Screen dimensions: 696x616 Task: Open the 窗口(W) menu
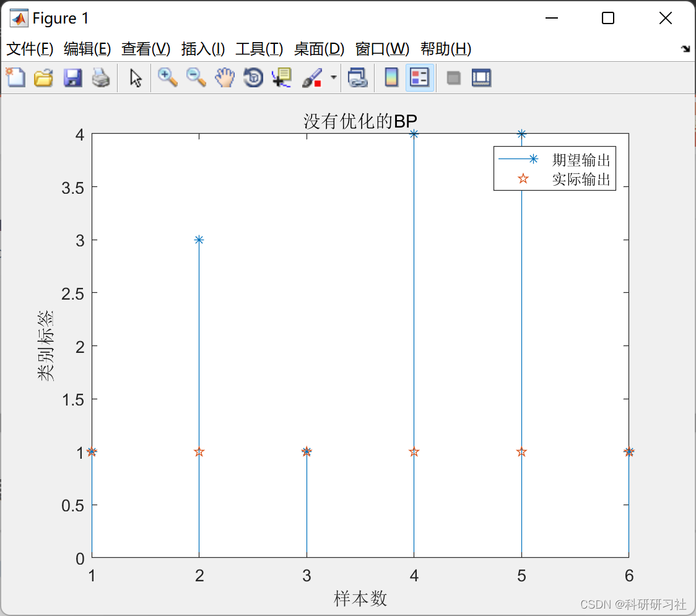click(x=382, y=49)
